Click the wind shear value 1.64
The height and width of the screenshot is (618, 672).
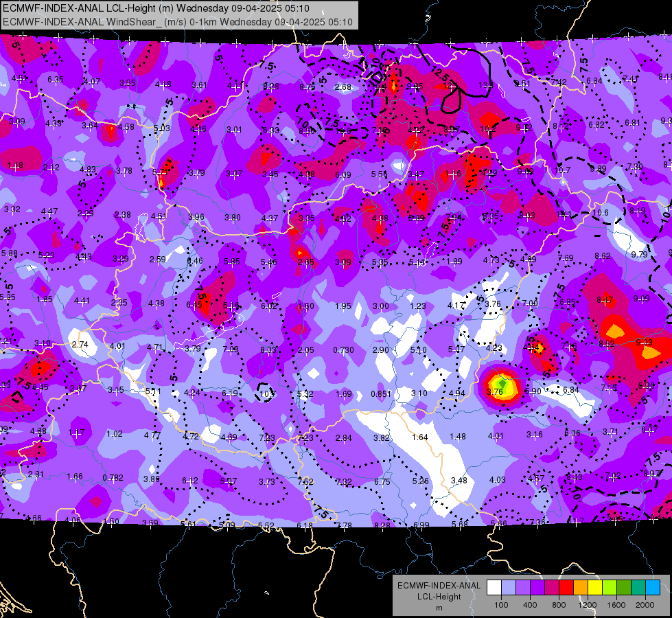[x=420, y=437]
